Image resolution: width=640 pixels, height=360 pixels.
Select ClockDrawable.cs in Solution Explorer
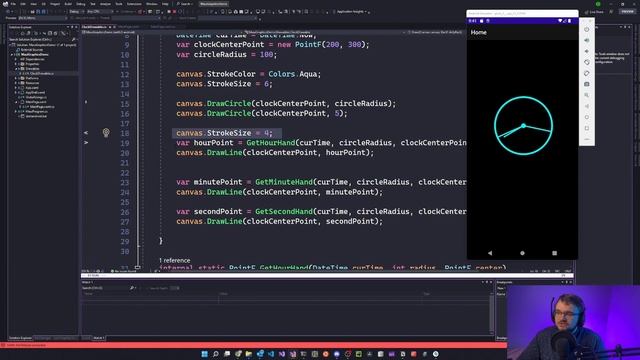point(42,73)
